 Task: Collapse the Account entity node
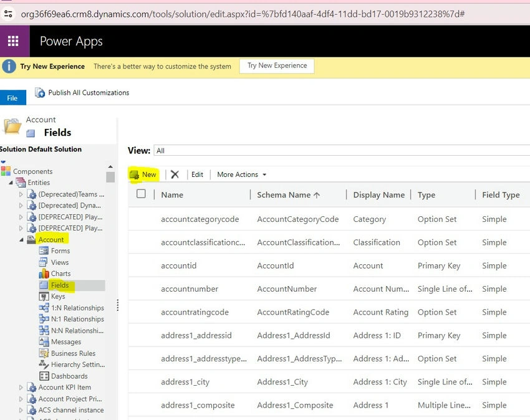pos(22,240)
